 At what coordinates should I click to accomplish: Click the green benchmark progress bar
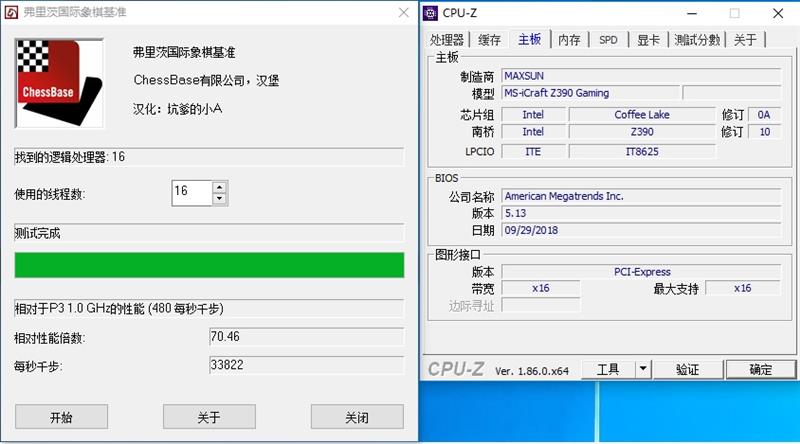209,265
